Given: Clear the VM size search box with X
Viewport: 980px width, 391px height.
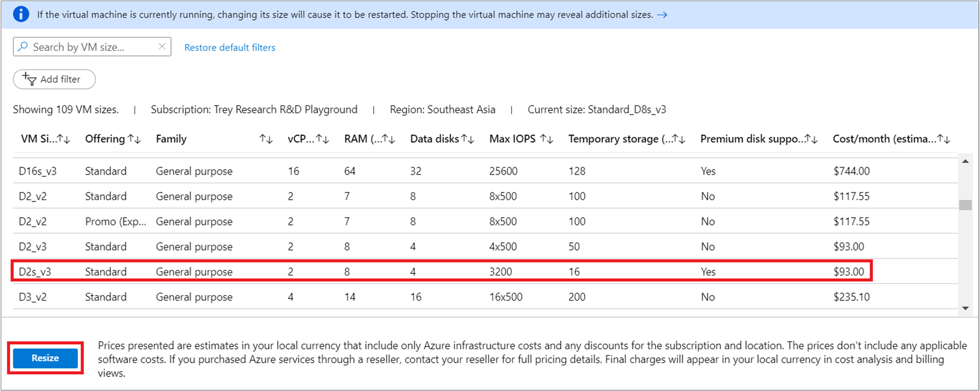Looking at the screenshot, I should (x=162, y=46).
